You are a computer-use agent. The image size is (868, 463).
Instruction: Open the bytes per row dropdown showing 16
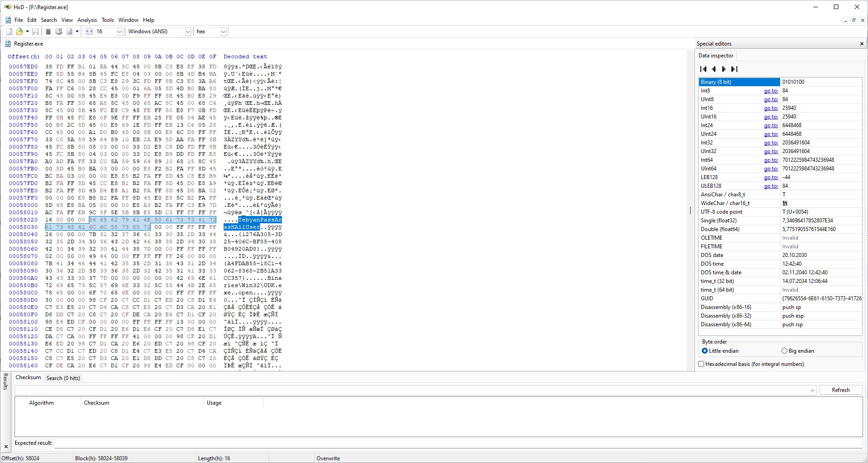click(x=120, y=31)
